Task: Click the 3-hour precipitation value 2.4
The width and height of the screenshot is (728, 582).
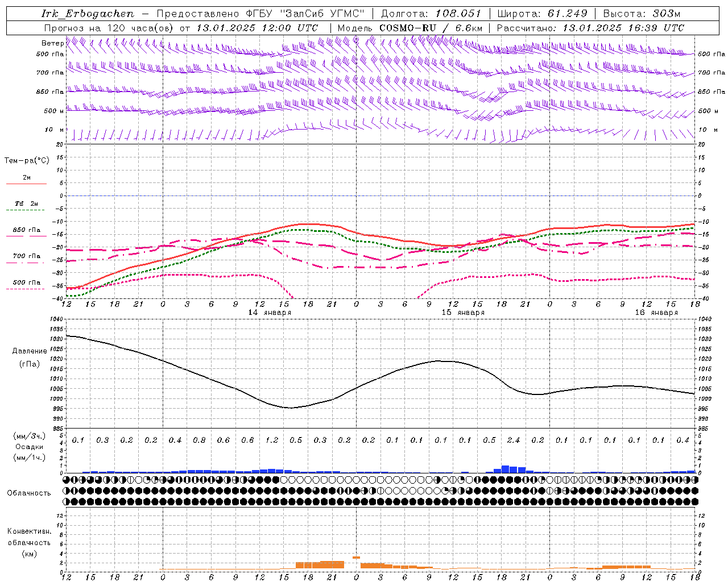Action: coord(514,440)
